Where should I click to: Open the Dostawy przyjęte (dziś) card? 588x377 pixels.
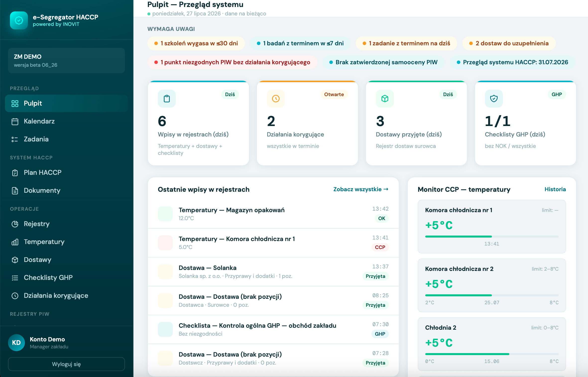tap(416, 123)
